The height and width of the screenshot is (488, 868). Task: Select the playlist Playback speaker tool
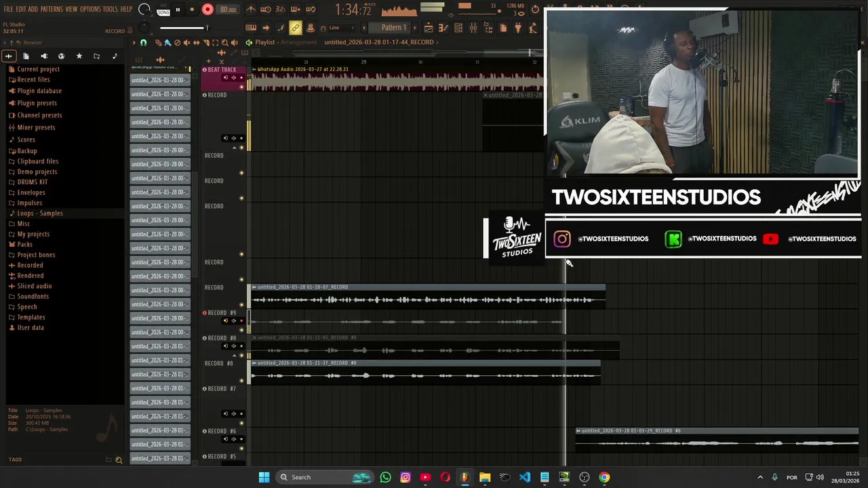234,42
